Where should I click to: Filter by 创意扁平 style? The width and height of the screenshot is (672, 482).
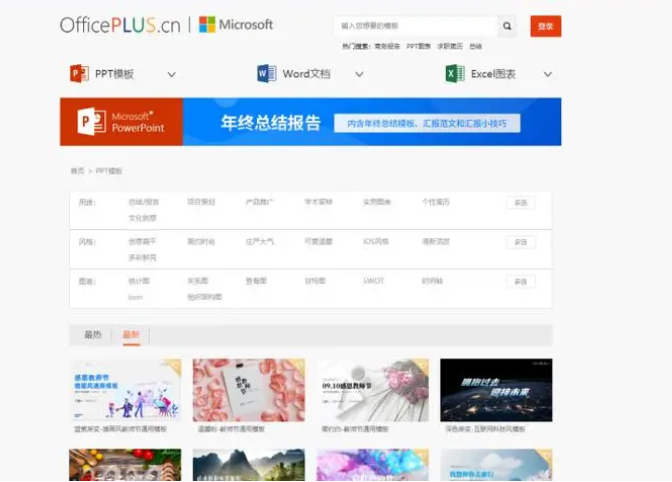[x=142, y=241]
